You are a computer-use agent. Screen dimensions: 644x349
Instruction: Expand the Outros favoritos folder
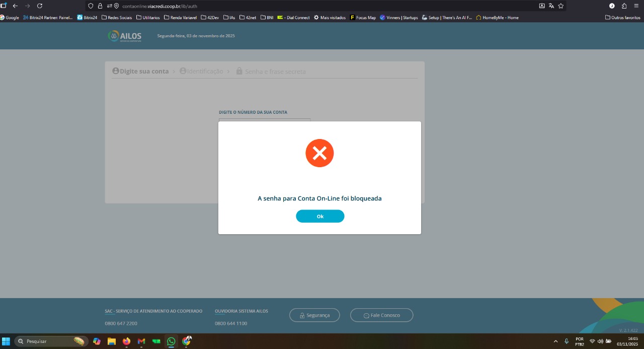coord(622,18)
